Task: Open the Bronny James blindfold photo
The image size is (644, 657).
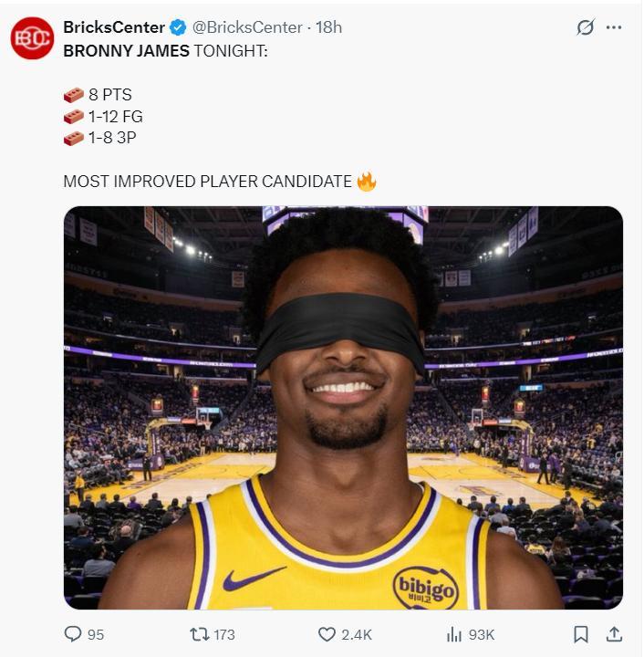Action: point(343,407)
